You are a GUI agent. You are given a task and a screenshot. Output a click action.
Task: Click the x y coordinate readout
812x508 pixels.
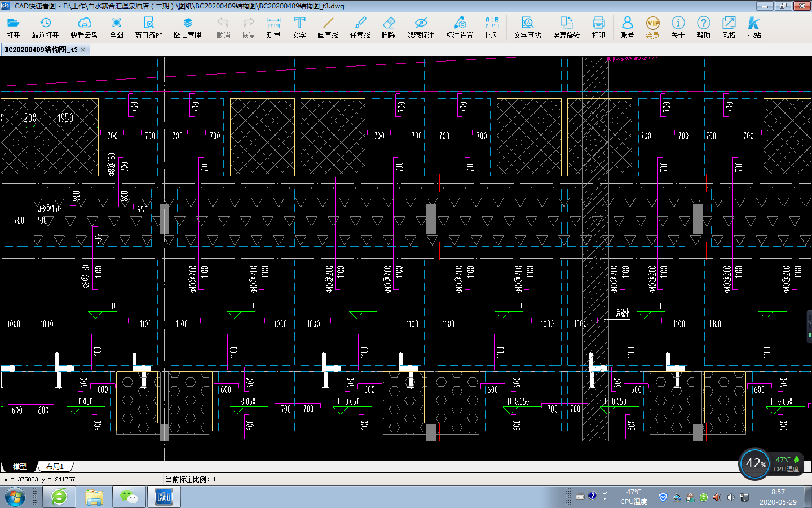39,479
